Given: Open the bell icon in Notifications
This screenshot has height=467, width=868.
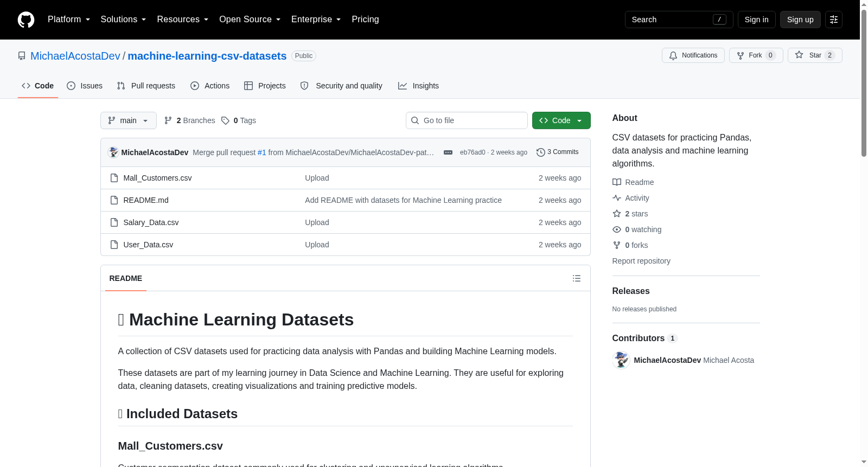Looking at the screenshot, I should tap(673, 55).
